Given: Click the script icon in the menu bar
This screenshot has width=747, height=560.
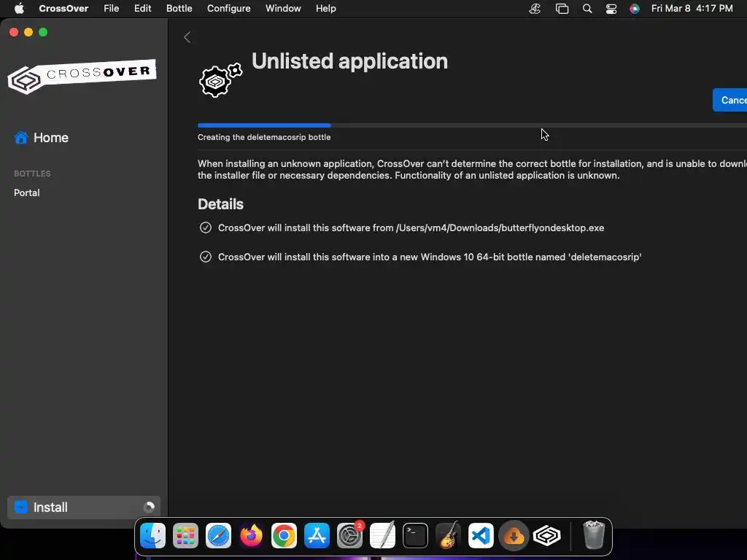Looking at the screenshot, I should (535, 9).
